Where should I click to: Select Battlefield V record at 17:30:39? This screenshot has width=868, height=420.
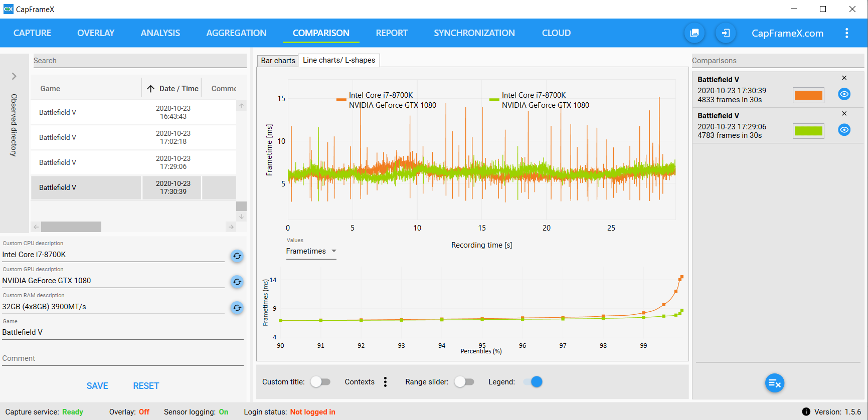coord(133,187)
